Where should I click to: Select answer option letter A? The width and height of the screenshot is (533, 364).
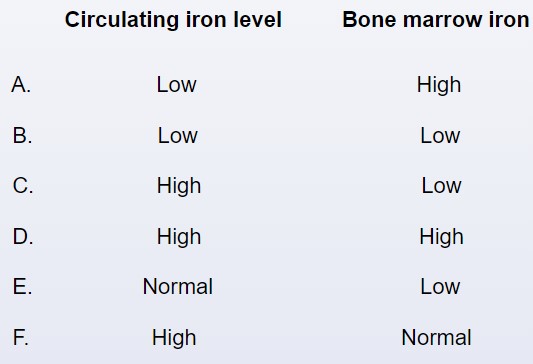21,85
